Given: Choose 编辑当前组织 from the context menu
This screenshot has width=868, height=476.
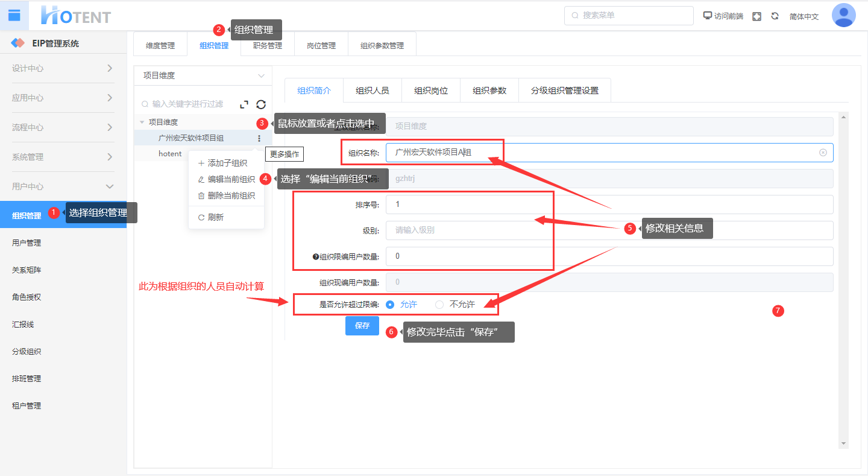Looking at the screenshot, I should point(226,179).
